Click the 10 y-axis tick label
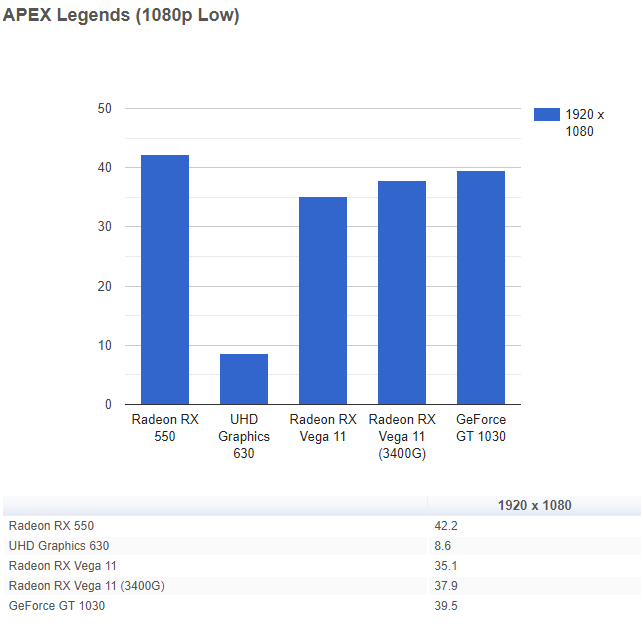641x625 pixels. click(x=105, y=345)
